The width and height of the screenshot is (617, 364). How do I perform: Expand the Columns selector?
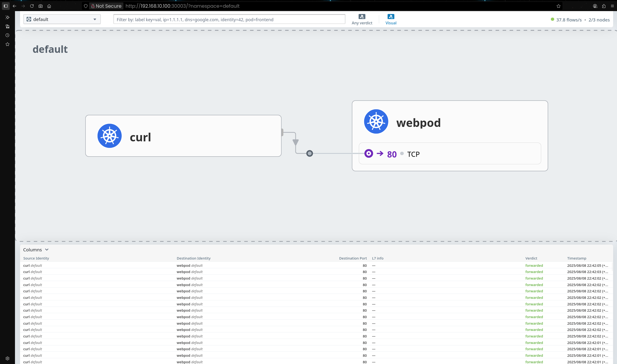click(x=36, y=250)
